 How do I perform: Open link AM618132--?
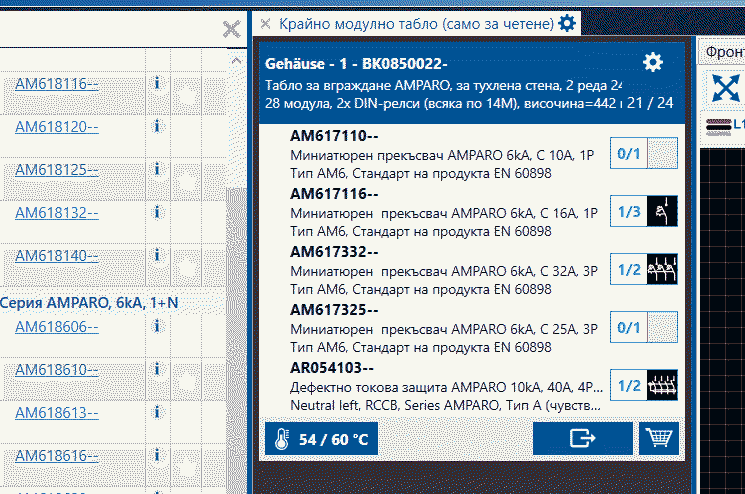click(57, 213)
